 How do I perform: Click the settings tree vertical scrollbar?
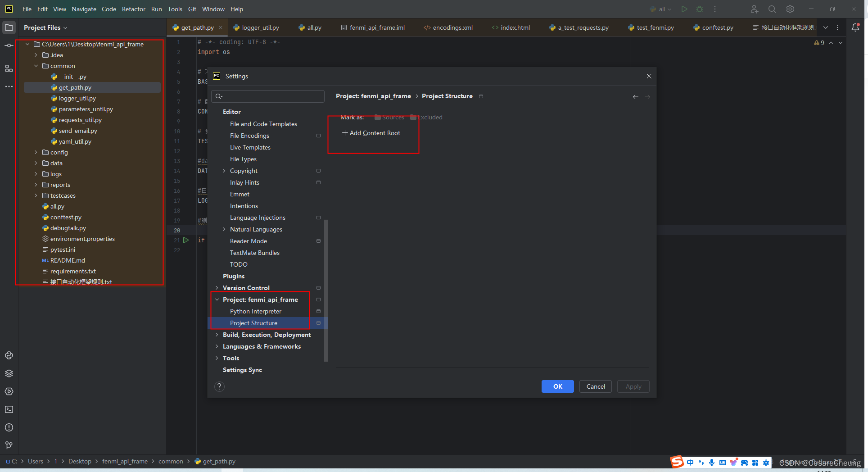point(326,290)
